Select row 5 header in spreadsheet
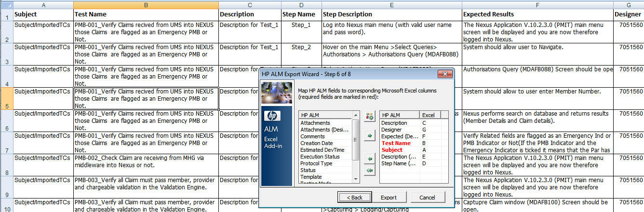Screen dimensions: 644x212 (6, 98)
